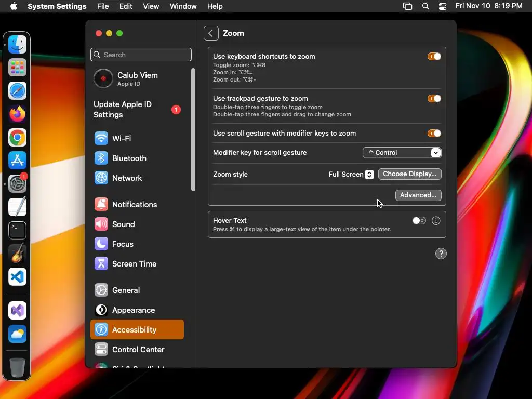Image resolution: width=532 pixels, height=399 pixels.
Task: Open Sound settings in sidebar
Action: point(137,224)
